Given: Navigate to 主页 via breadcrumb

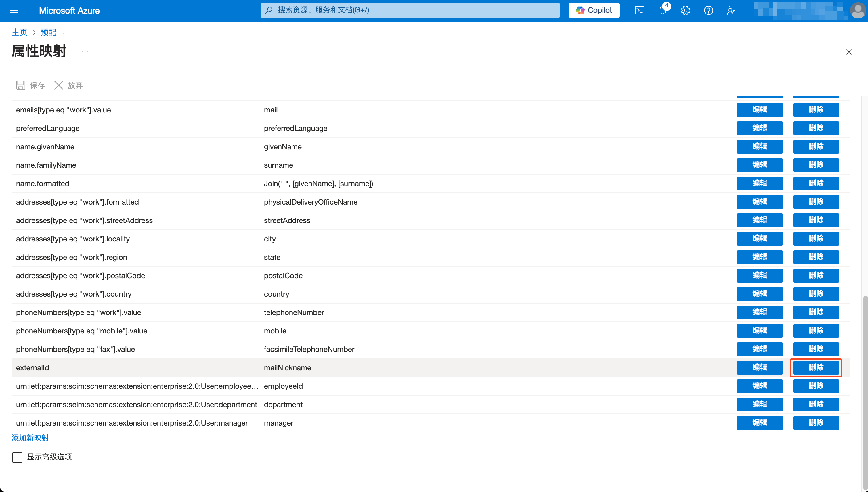Looking at the screenshot, I should coord(19,32).
